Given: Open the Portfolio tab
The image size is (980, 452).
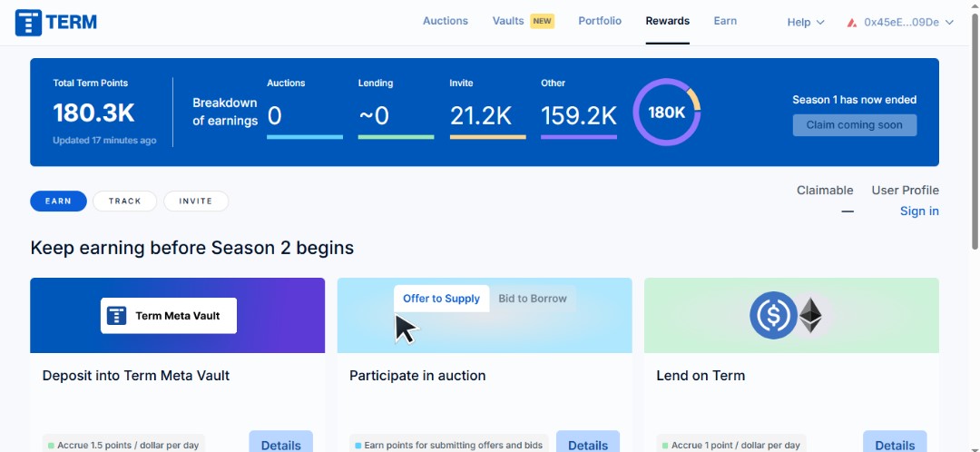Looking at the screenshot, I should (x=600, y=21).
